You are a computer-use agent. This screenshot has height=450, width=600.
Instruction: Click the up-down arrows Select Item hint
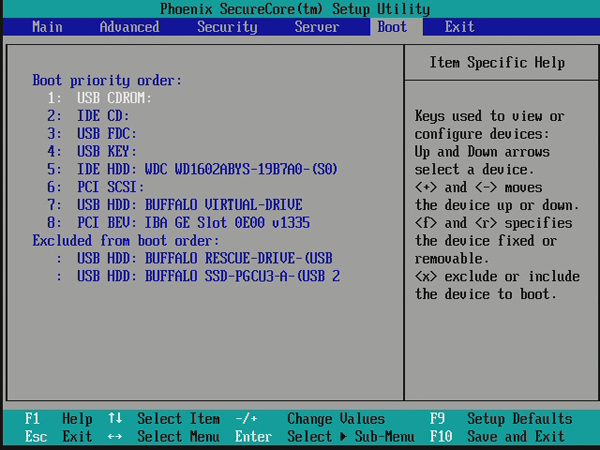coord(164,419)
